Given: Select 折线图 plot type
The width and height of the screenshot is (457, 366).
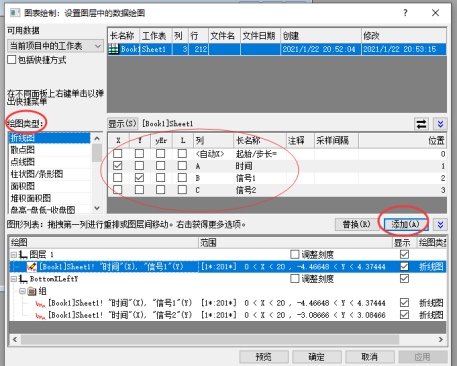Looking at the screenshot, I should (x=50, y=138).
